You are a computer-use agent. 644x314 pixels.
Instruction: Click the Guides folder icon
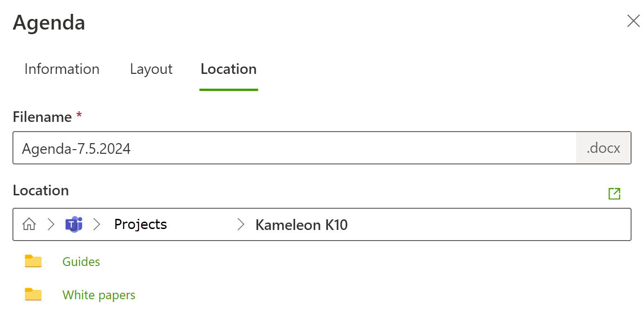coord(33,261)
